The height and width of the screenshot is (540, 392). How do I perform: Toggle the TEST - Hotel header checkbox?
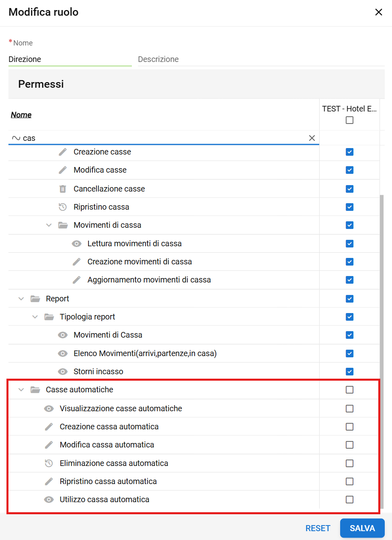tap(349, 120)
